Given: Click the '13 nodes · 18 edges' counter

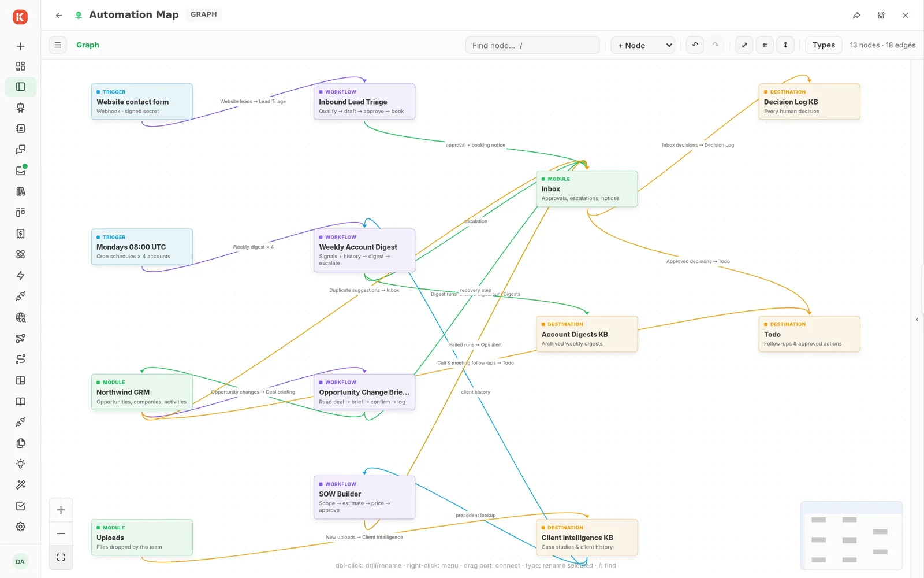Looking at the screenshot, I should 882,45.
